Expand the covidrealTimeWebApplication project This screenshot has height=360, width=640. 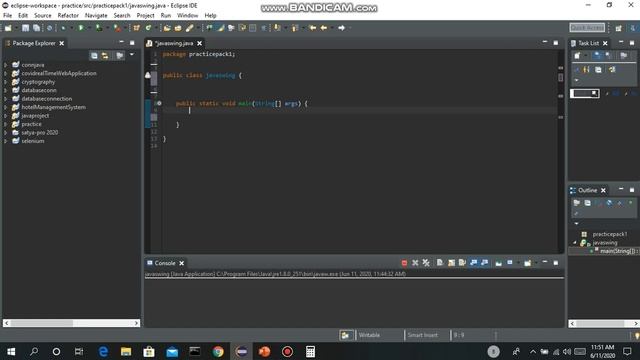[x=5, y=73]
